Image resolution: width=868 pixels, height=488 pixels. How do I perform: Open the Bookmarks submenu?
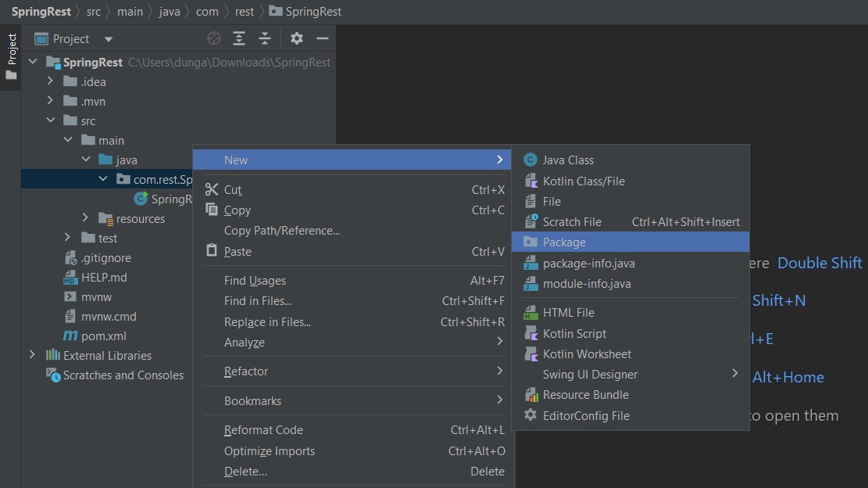(352, 400)
